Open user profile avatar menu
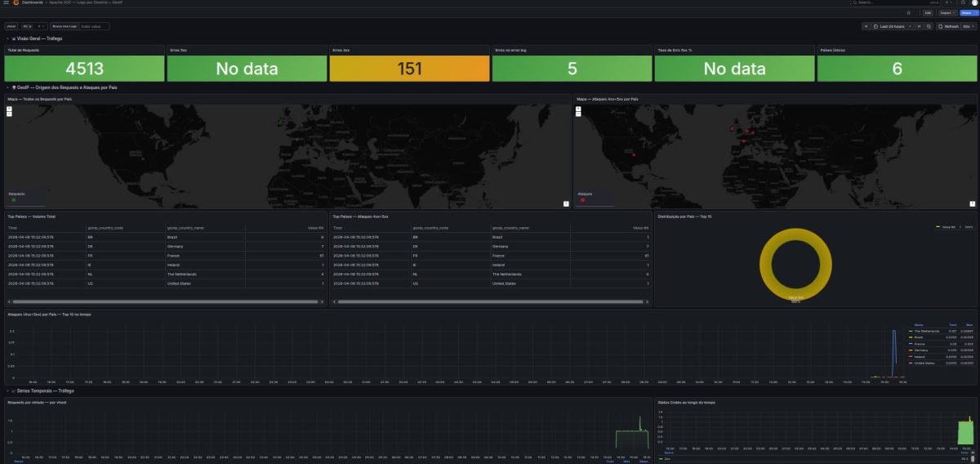 974,3
